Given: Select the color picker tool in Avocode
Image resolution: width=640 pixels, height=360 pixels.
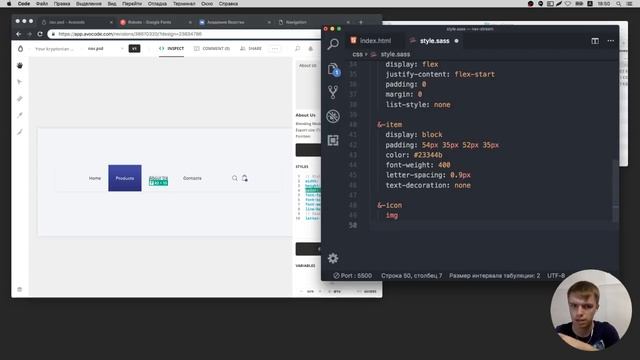Looking at the screenshot, I should (20, 116).
